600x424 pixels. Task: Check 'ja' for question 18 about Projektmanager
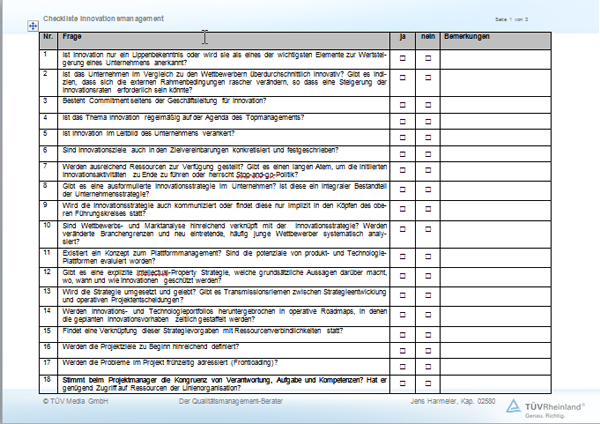coord(403,381)
